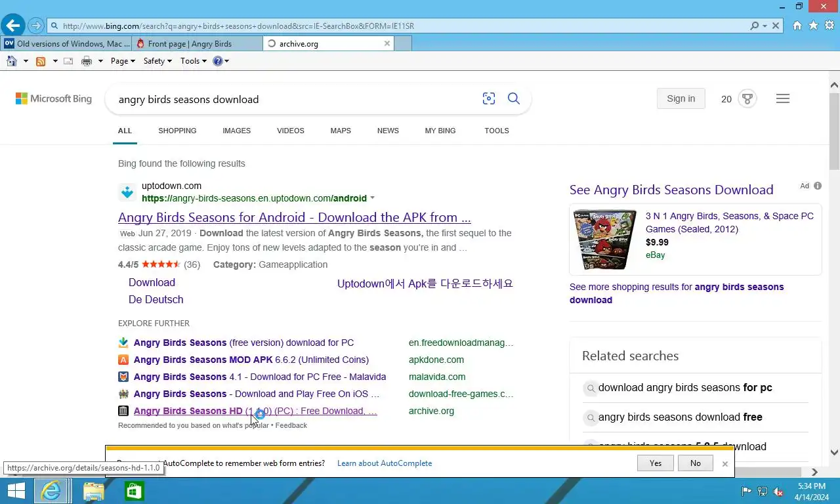840x504 pixels.
Task: Expand the Home icon dropdown arrow
Action: pos(26,61)
